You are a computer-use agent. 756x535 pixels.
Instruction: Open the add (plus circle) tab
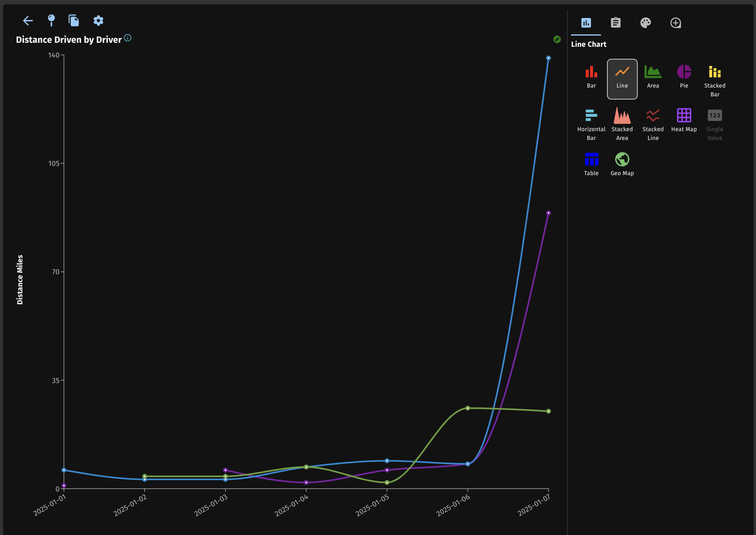[675, 23]
